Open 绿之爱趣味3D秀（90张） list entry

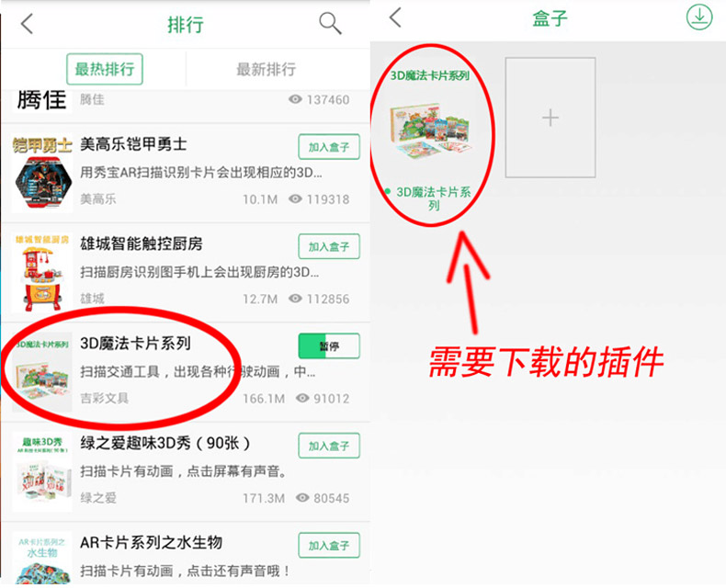(x=186, y=471)
